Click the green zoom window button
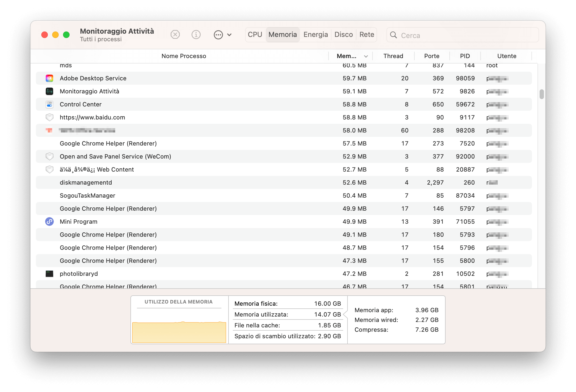The width and height of the screenshot is (576, 392). point(66,35)
